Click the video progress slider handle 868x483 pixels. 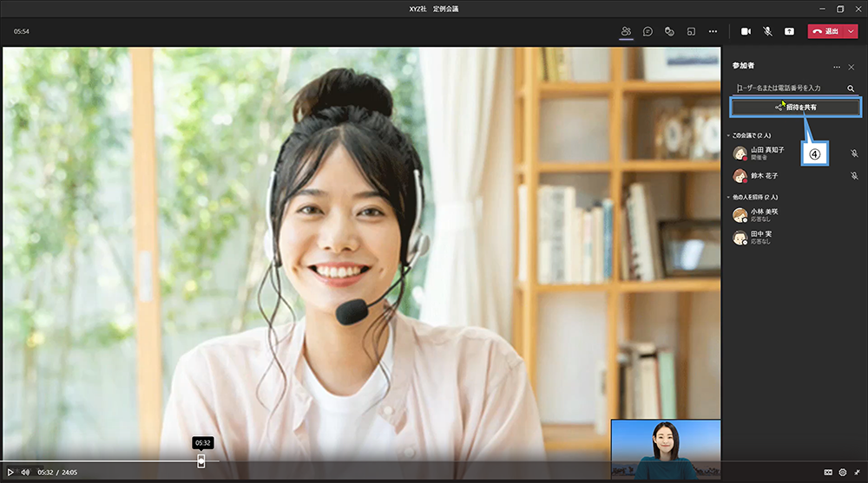[x=201, y=460]
